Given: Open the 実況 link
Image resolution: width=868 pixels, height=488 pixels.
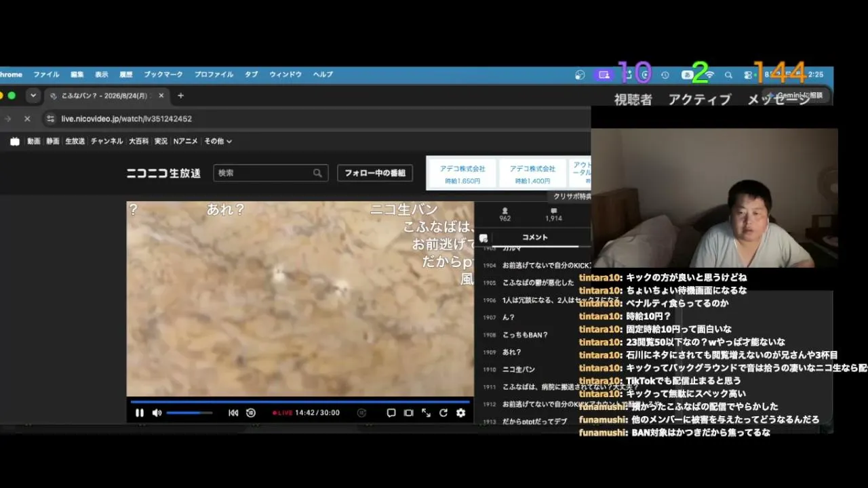Looking at the screenshot, I should click(x=161, y=141).
